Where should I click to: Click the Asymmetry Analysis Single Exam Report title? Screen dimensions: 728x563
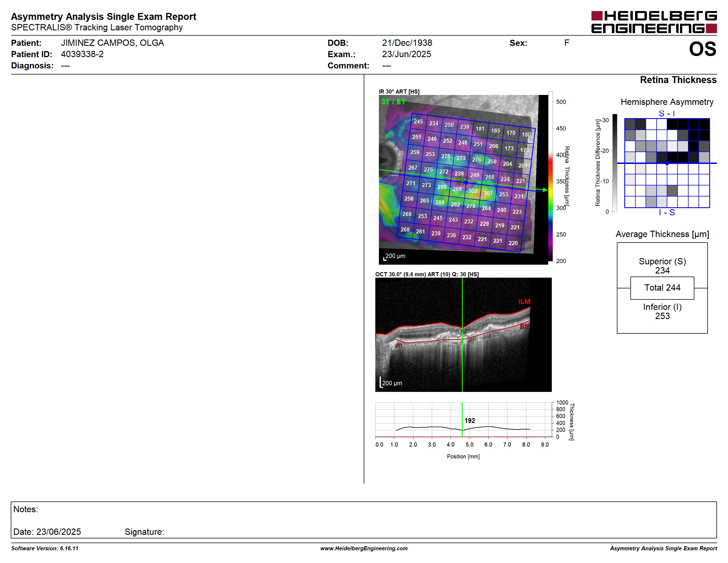(103, 17)
